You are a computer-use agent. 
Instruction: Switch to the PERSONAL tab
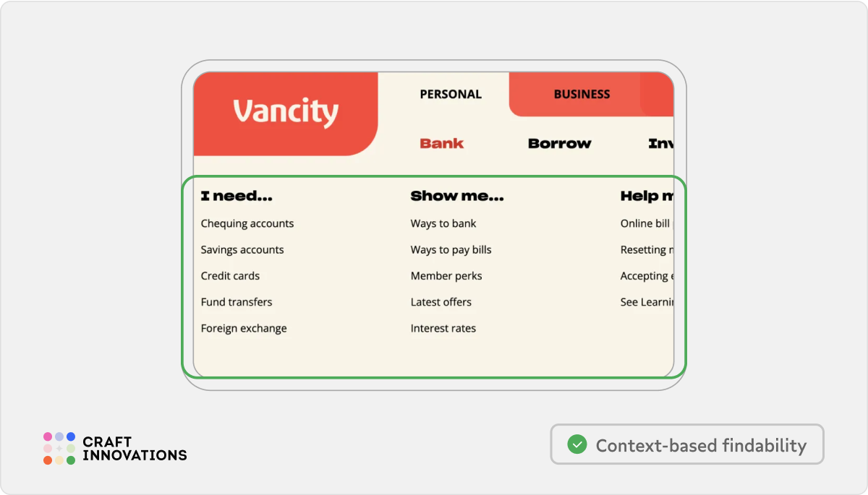pos(450,94)
